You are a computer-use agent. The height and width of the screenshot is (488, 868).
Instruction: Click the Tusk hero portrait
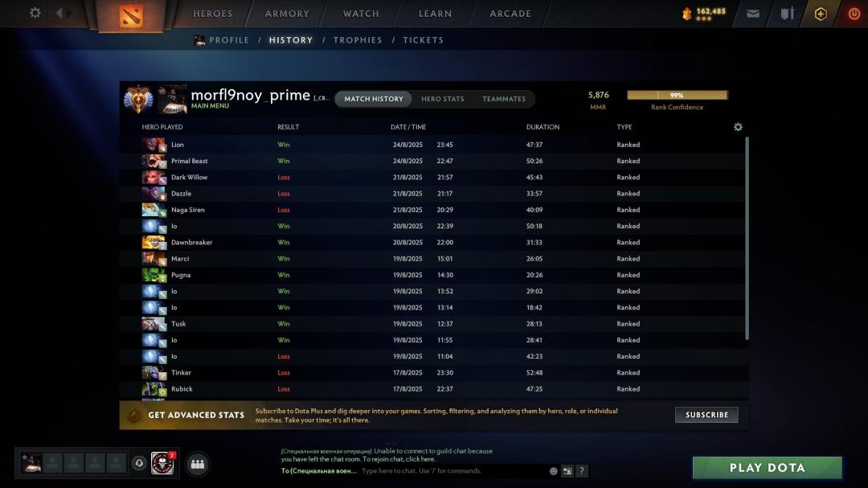point(154,324)
